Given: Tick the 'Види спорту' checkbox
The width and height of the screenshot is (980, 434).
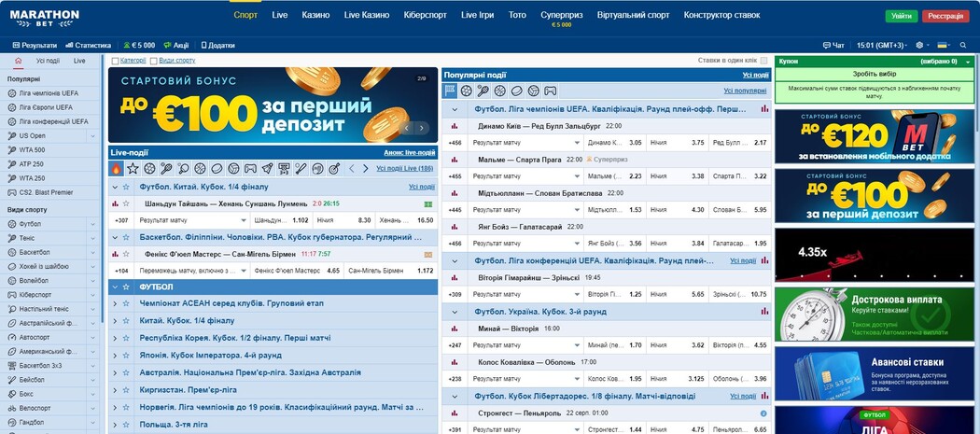Looking at the screenshot, I should click(154, 61).
